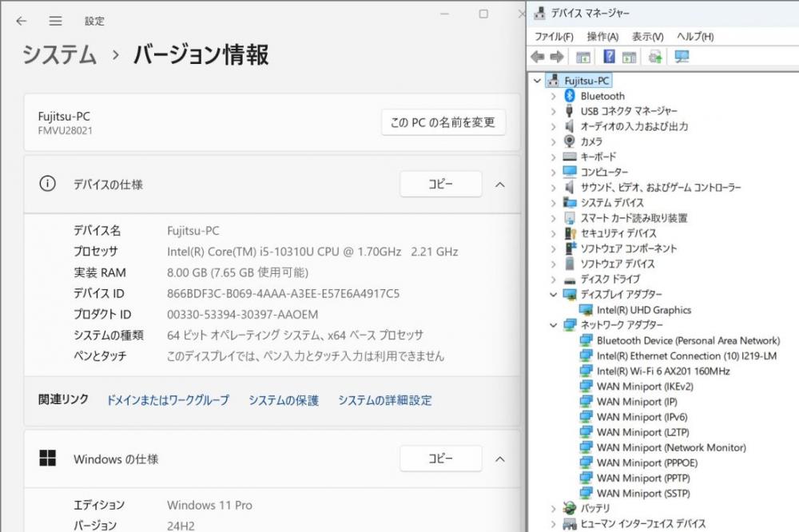Click システム breadcrumb in Settings header
The height and width of the screenshot is (532, 799).
click(59, 54)
